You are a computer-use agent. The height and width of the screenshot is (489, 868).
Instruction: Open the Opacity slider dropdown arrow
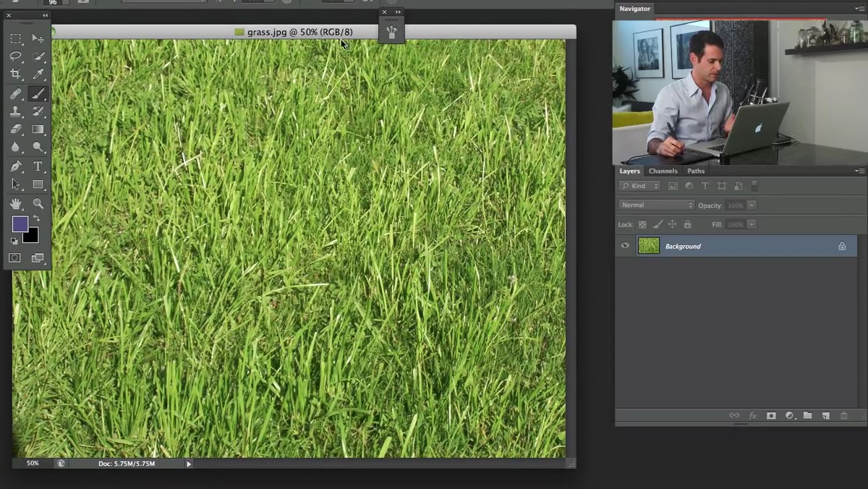[752, 205]
